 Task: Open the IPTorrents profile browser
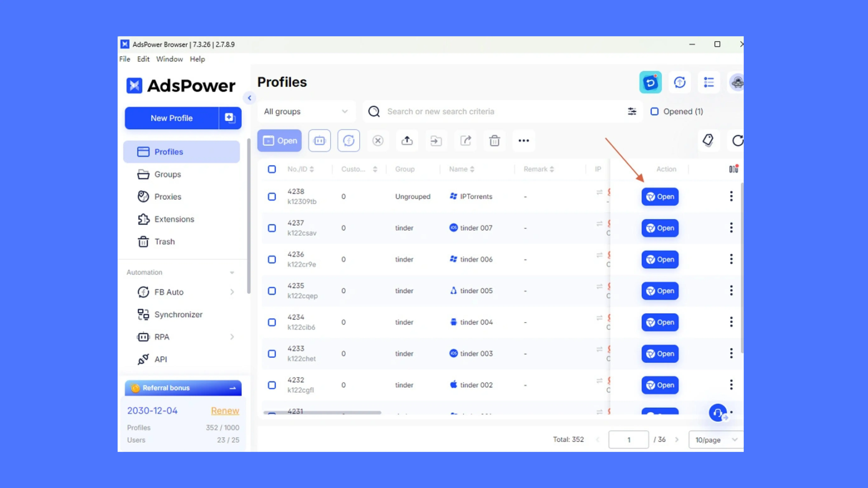click(660, 197)
